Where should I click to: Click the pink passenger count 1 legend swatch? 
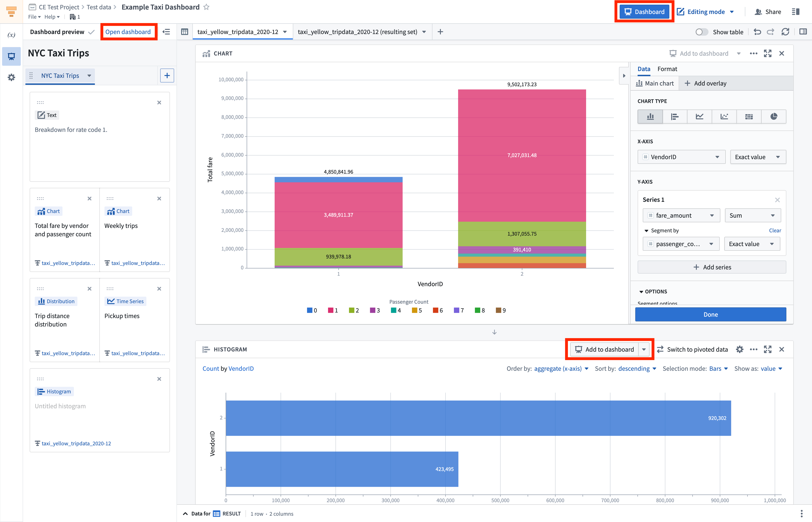coord(331,310)
